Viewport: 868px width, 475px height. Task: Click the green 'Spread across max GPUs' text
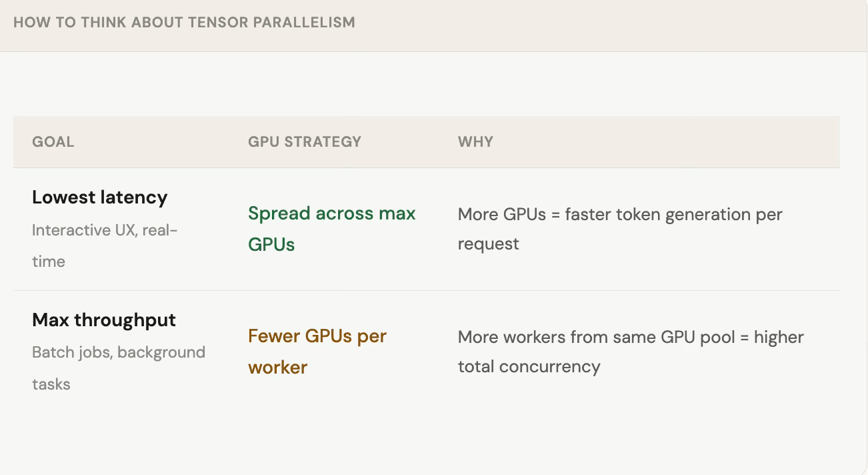pyautogui.click(x=331, y=214)
